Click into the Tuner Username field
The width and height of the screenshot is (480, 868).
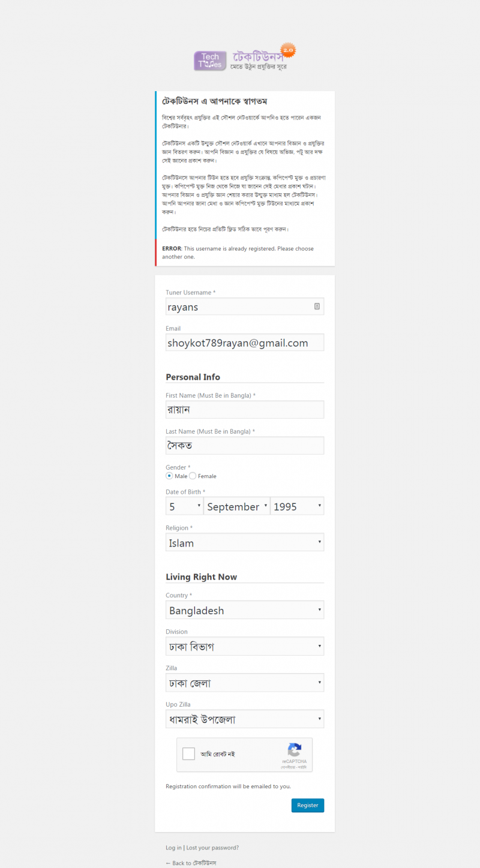(x=240, y=307)
